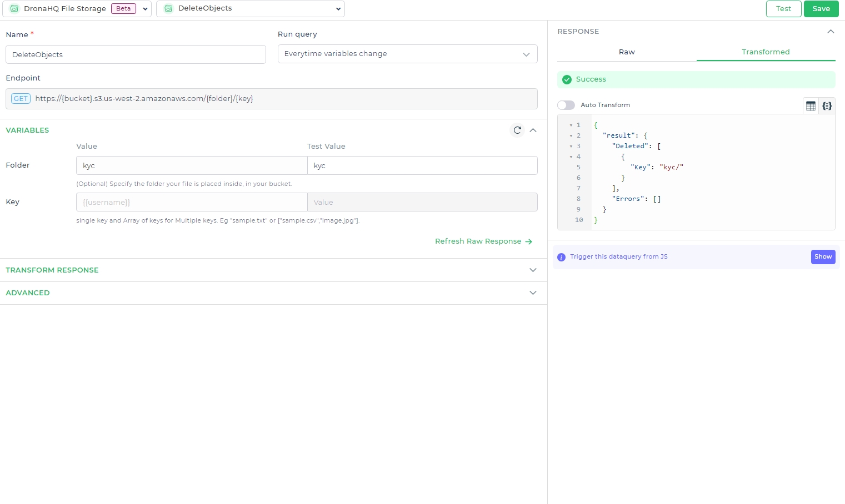Image resolution: width=845 pixels, height=504 pixels.
Task: Click the Trigger this dataquery from JS text
Action: pos(619,257)
